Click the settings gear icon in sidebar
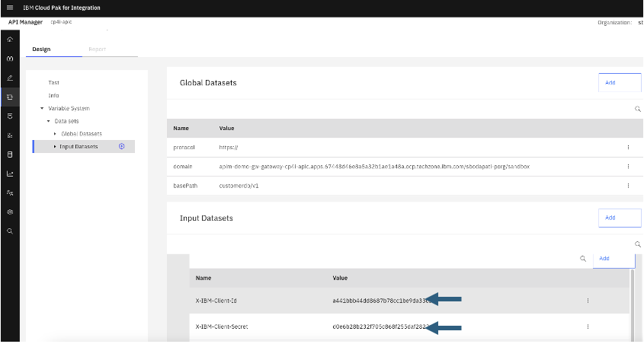The image size is (644, 344). [10, 212]
